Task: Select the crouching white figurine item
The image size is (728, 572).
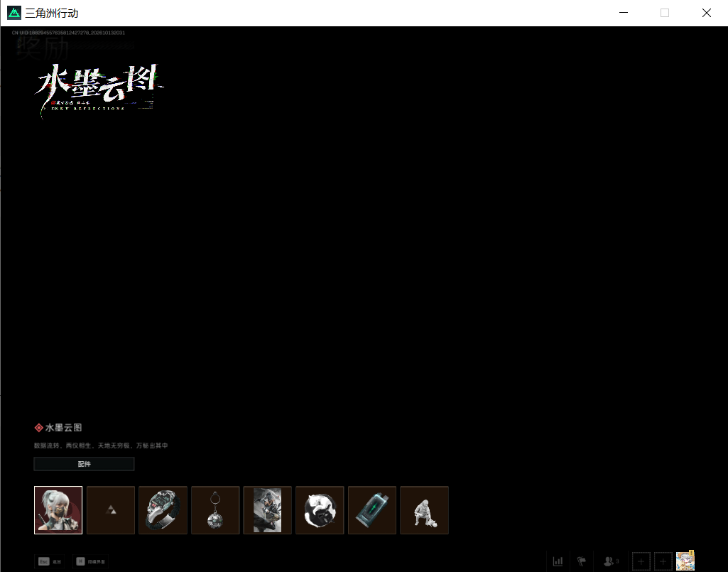Action: 424,510
